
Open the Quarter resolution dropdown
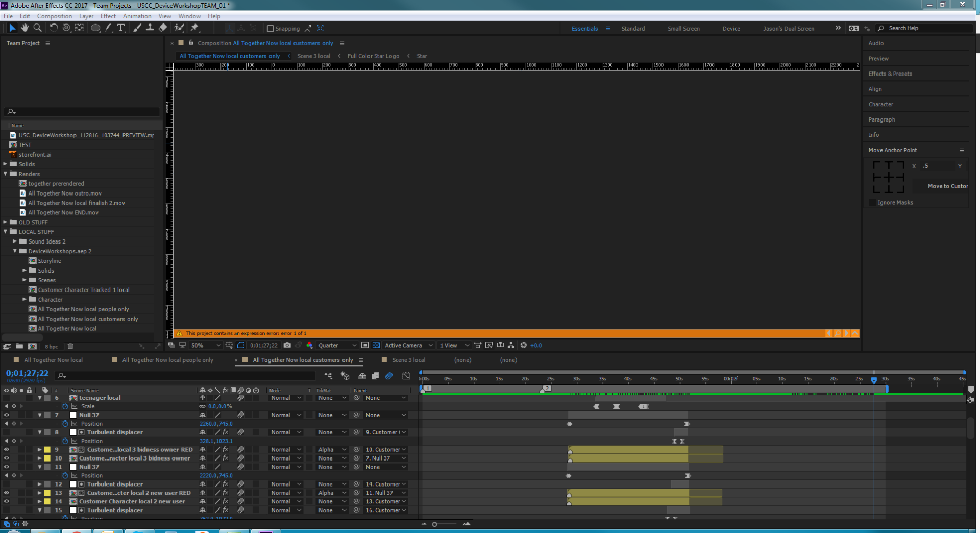(x=337, y=346)
